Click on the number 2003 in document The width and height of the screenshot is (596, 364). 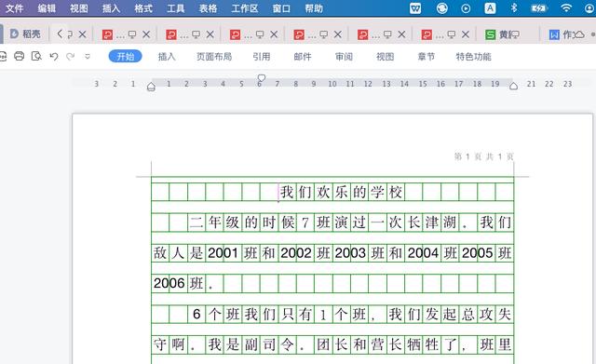point(350,253)
